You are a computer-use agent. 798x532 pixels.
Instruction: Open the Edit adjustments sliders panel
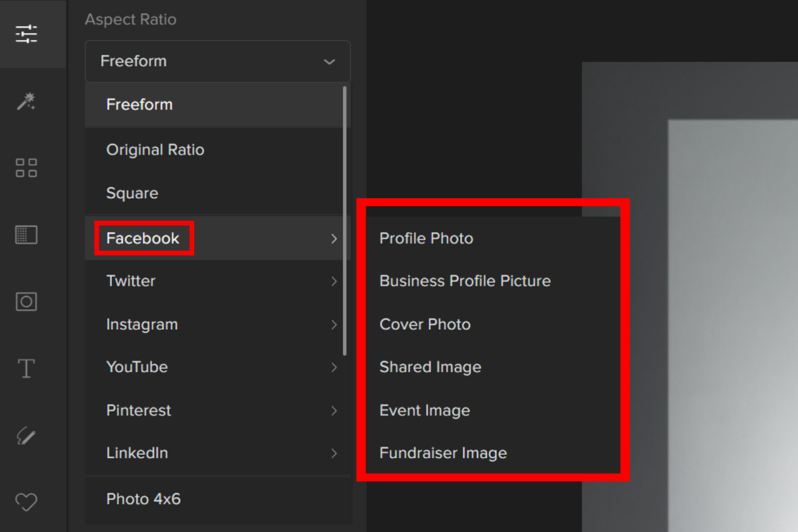click(27, 33)
